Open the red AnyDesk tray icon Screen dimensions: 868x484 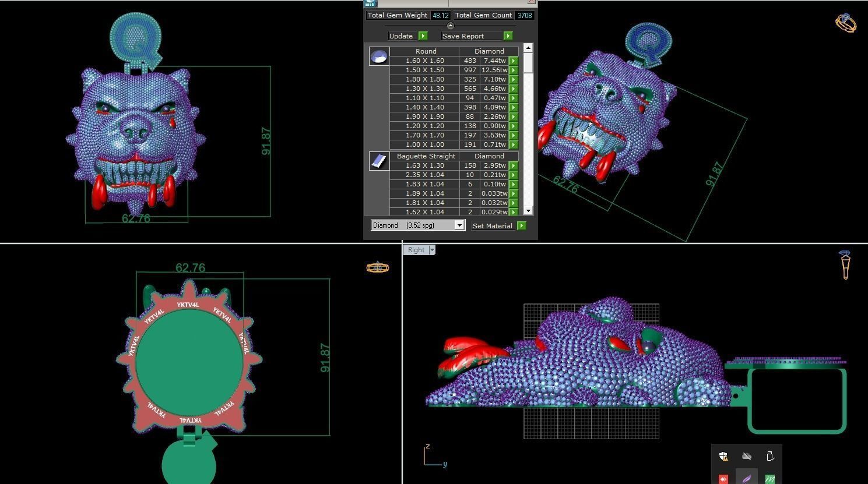click(723, 479)
